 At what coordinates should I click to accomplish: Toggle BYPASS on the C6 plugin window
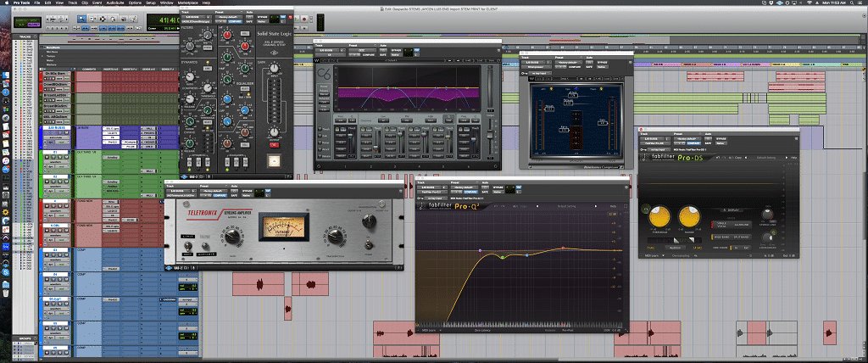[x=397, y=50]
